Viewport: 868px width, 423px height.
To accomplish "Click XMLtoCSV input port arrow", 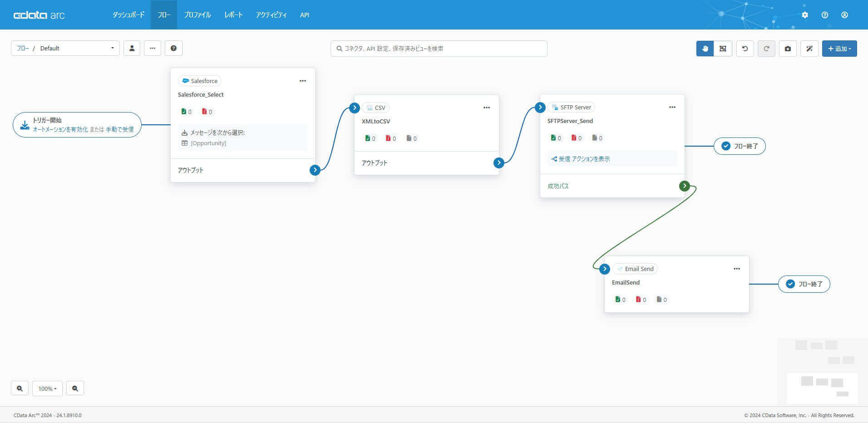I will pyautogui.click(x=355, y=108).
